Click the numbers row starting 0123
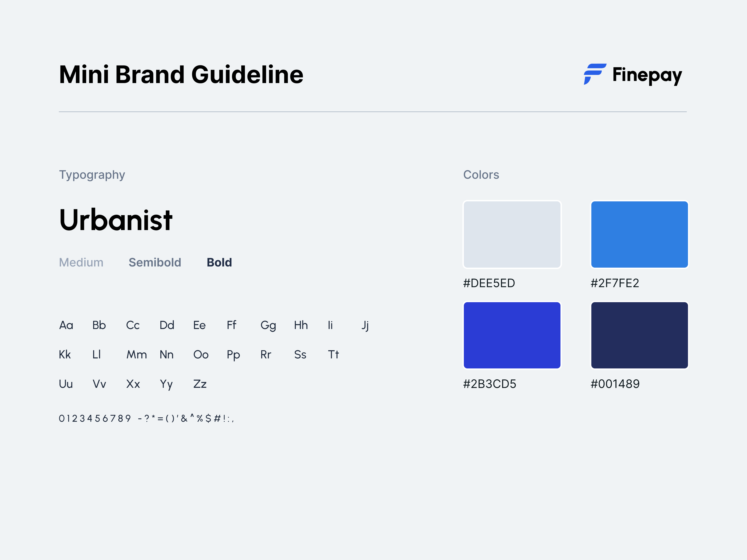 [x=147, y=418]
